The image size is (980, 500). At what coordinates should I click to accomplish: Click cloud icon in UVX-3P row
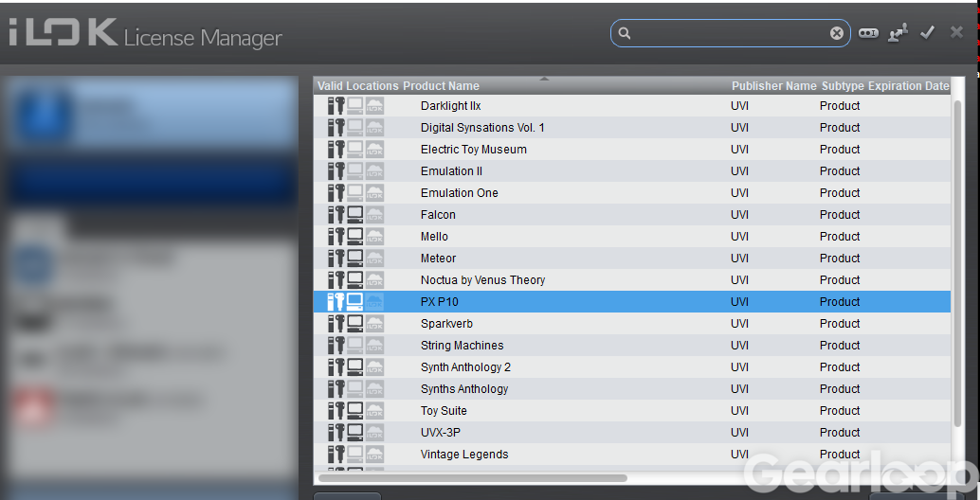(x=374, y=433)
